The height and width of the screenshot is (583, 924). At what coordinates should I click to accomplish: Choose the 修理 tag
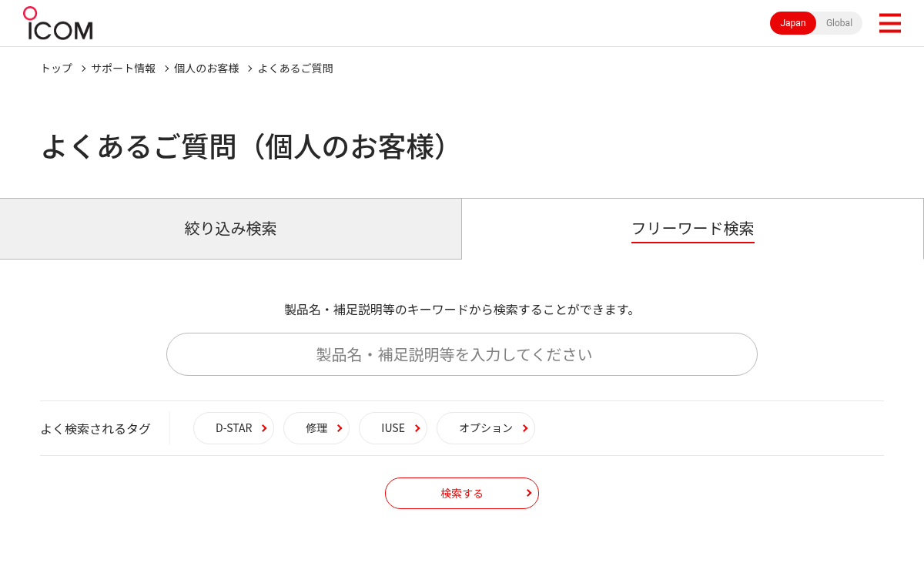coord(316,428)
